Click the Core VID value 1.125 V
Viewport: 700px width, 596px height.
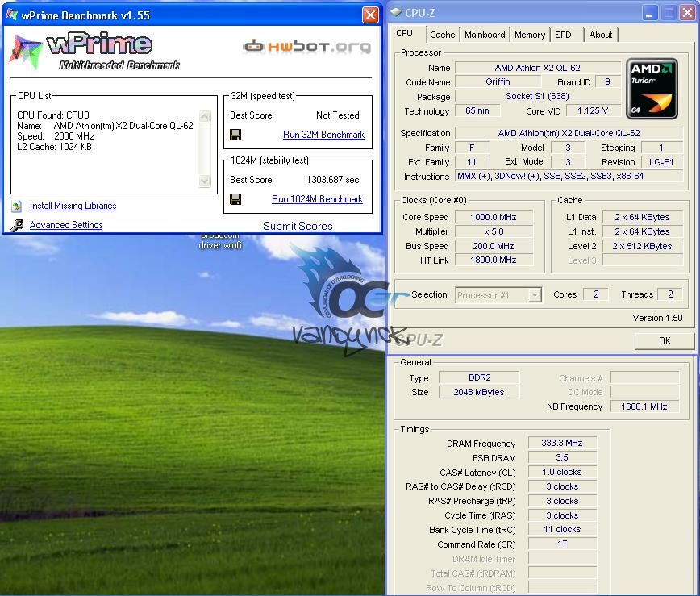click(593, 110)
